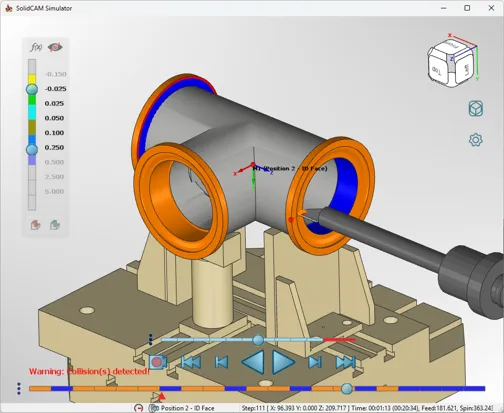The image size is (504, 413).
Task: Click the operation icon before Position 2 - ID Face
Action: pyautogui.click(x=153, y=408)
